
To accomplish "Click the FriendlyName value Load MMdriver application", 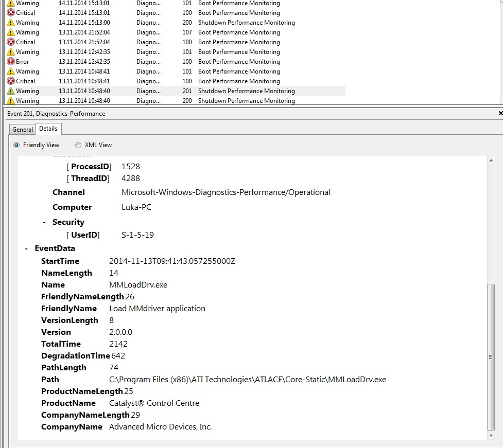I will (x=157, y=309).
